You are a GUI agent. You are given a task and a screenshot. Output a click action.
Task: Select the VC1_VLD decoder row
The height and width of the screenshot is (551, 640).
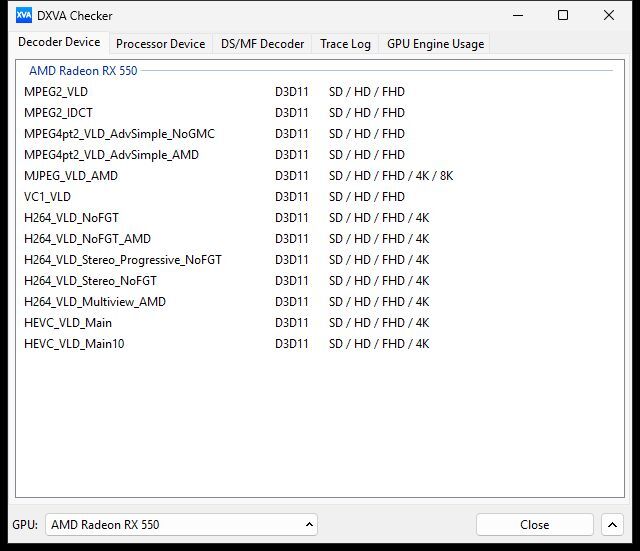tap(320, 197)
